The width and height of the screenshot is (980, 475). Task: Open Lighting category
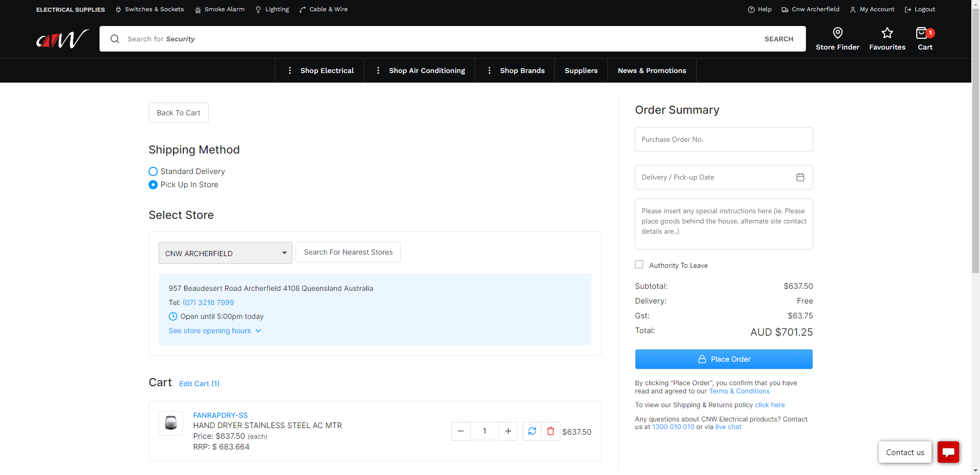click(272, 9)
